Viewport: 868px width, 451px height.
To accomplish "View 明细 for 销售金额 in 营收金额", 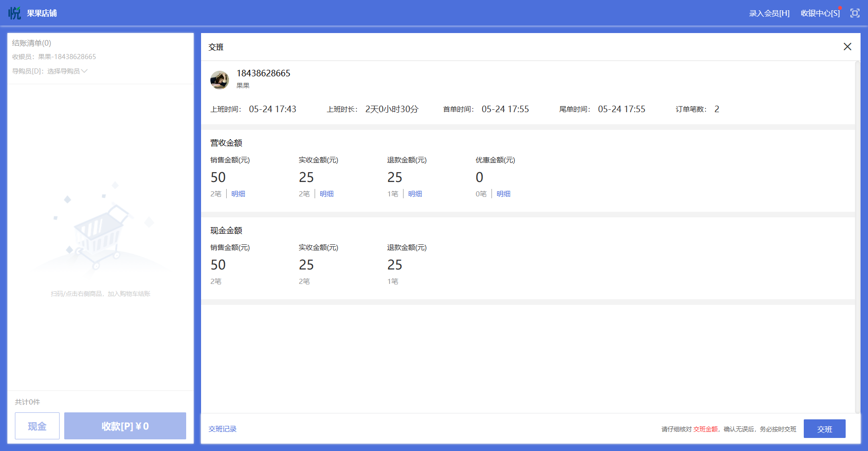I will coord(238,194).
